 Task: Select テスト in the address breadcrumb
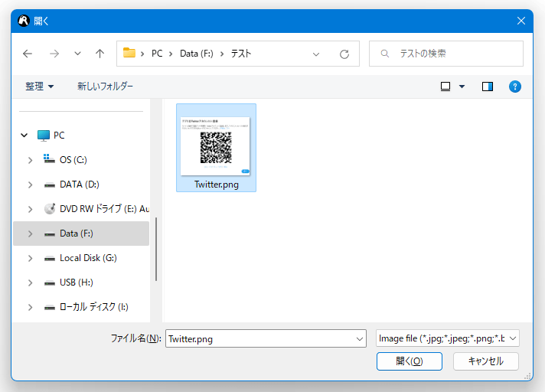241,54
